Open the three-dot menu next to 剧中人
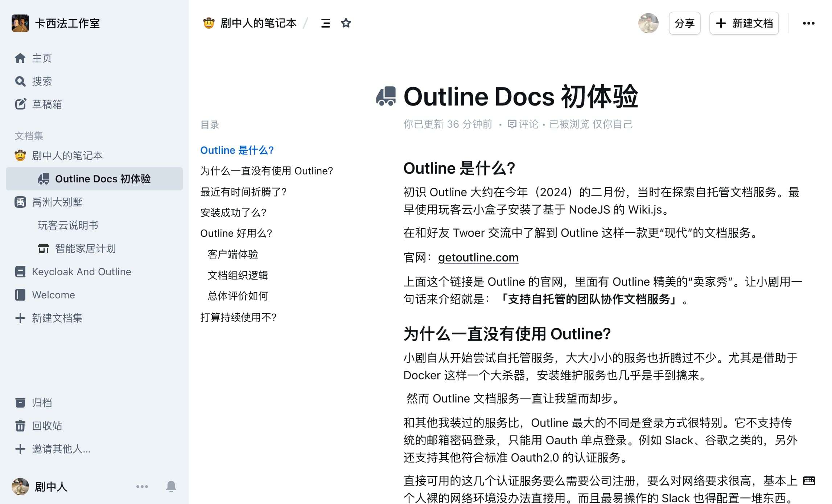This screenshot has height=504, width=832. pyautogui.click(x=142, y=486)
